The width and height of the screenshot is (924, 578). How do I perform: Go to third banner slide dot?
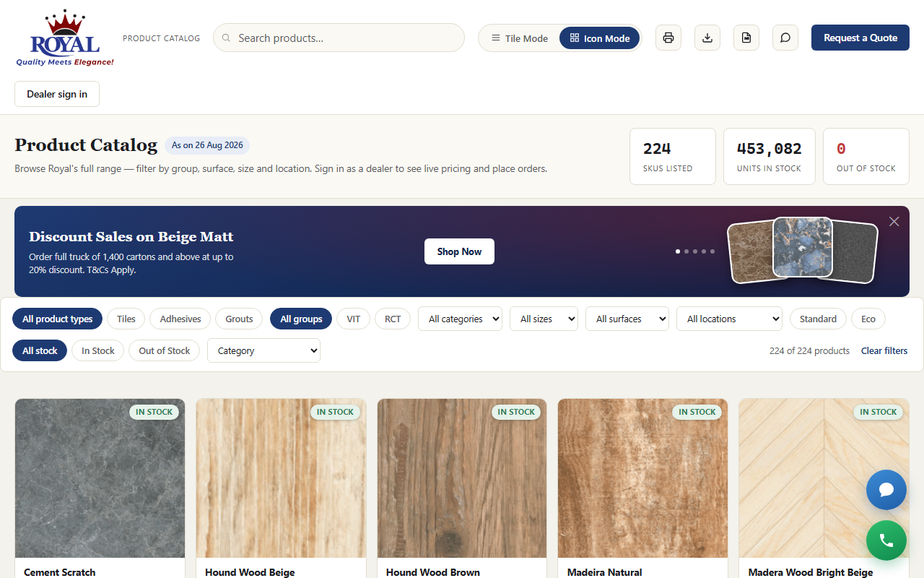pyautogui.click(x=695, y=251)
